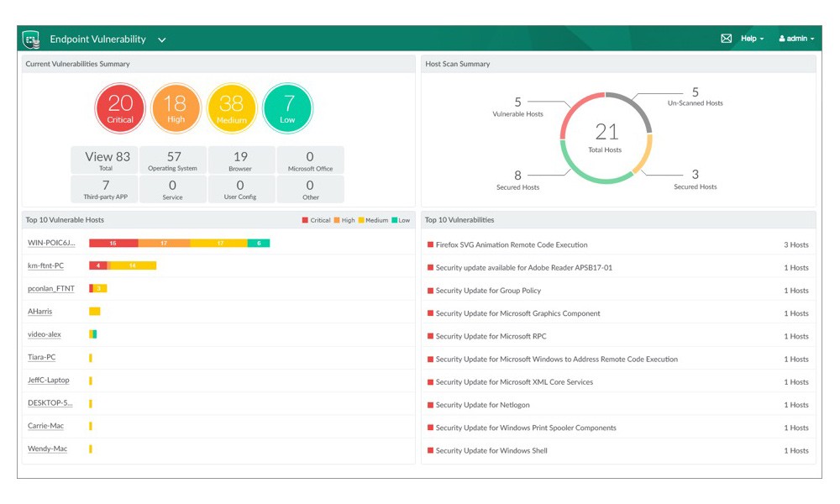Click the 8 Secured Hosts label
The image size is (840, 504).
(x=517, y=180)
